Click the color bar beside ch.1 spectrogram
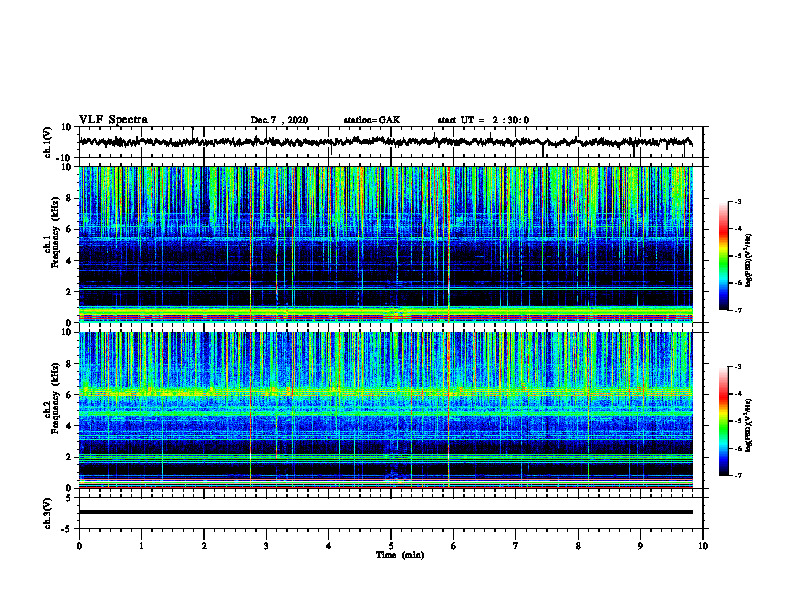 click(724, 256)
